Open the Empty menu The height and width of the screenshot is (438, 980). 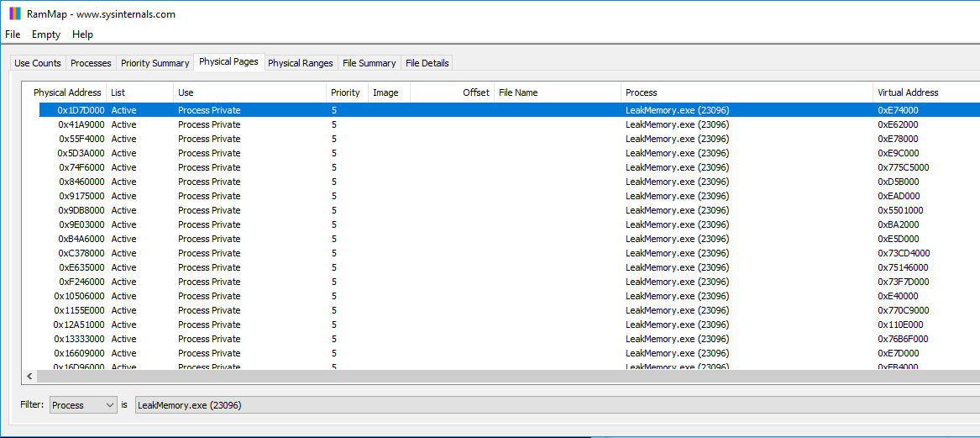46,34
